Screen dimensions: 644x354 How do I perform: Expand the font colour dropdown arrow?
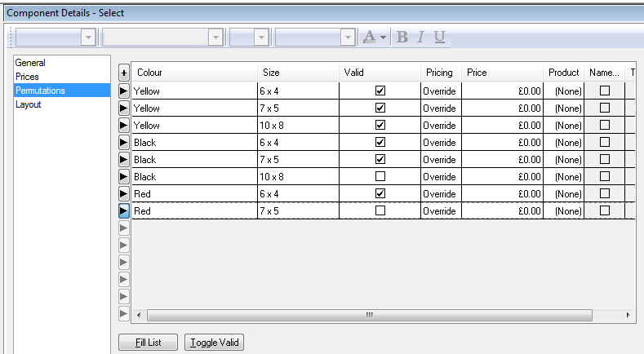[384, 37]
